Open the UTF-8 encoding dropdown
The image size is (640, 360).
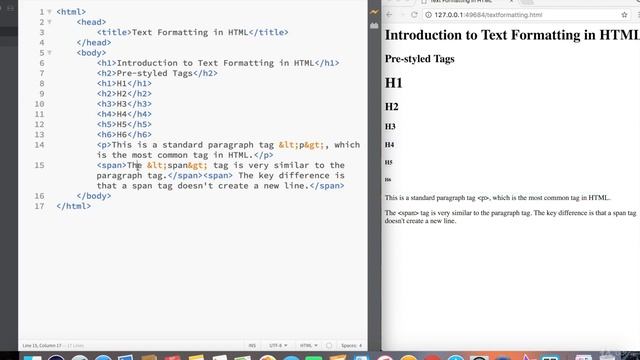(278, 345)
